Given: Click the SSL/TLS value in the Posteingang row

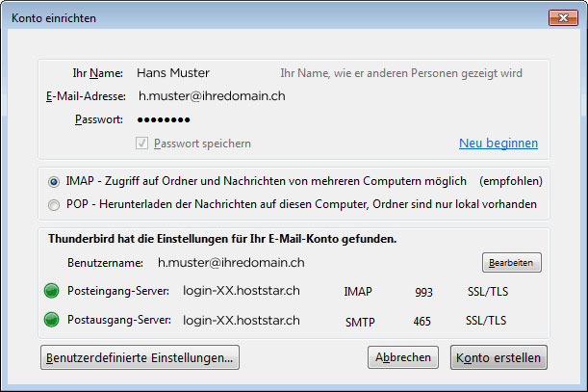Looking at the screenshot, I should point(488,292).
